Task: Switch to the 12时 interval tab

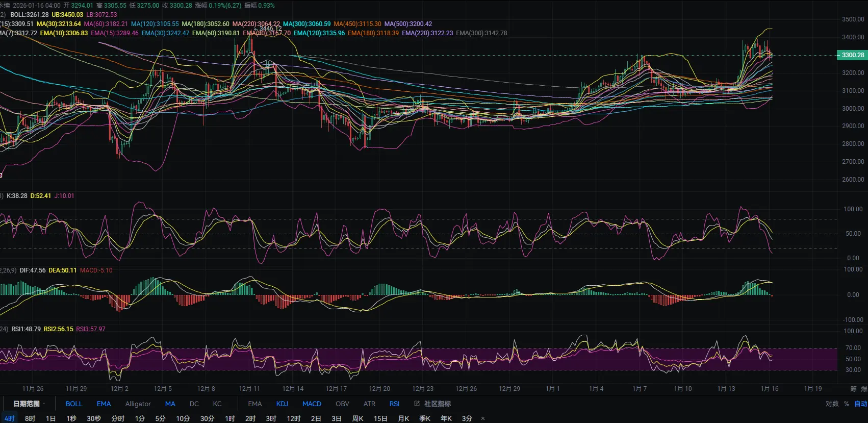Action: click(293, 418)
